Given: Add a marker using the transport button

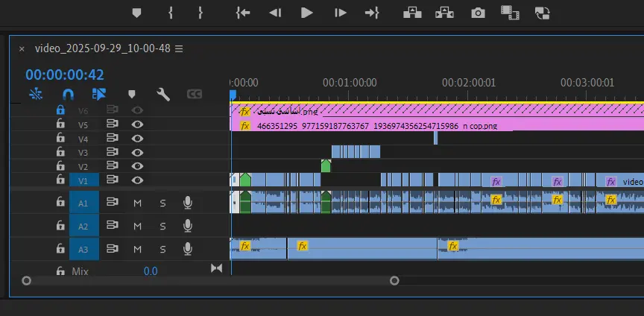Looking at the screenshot, I should [136, 13].
